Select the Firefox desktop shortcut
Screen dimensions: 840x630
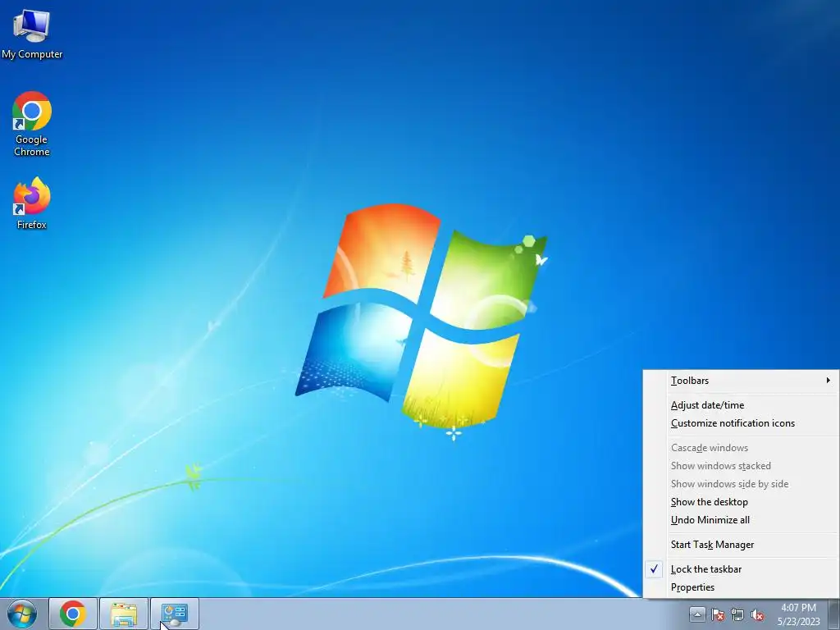tap(32, 203)
